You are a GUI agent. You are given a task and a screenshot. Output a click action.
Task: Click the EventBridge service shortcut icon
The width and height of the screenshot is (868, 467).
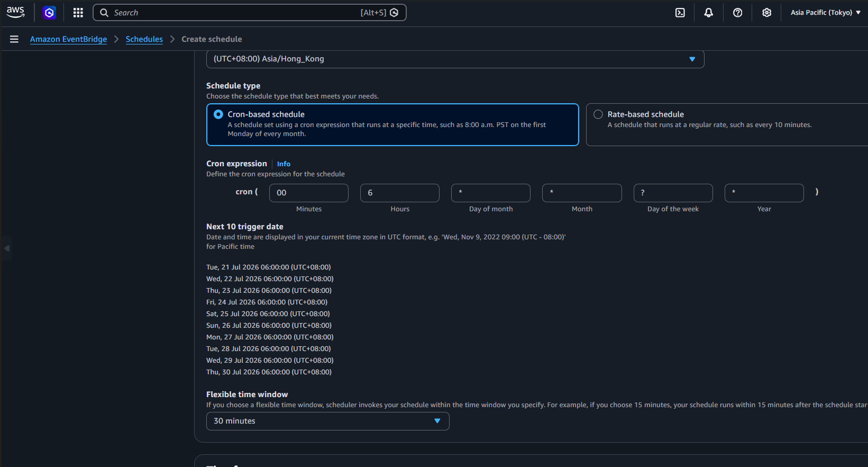point(49,13)
